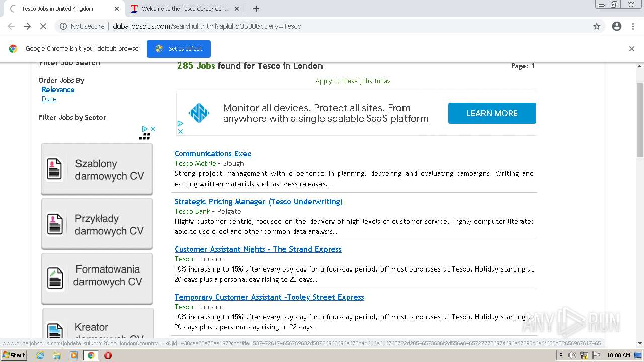Open Action Center flag icon
Screen dimensions: 644x362
[596, 355]
